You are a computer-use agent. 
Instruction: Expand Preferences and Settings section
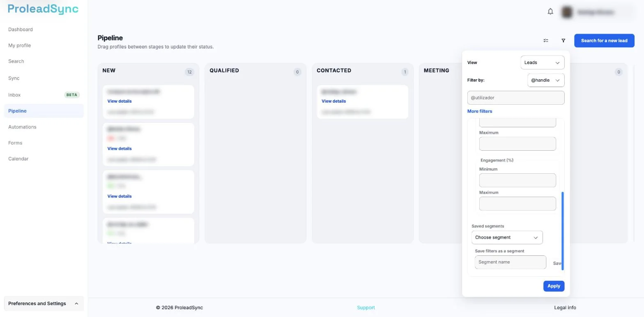(x=44, y=303)
